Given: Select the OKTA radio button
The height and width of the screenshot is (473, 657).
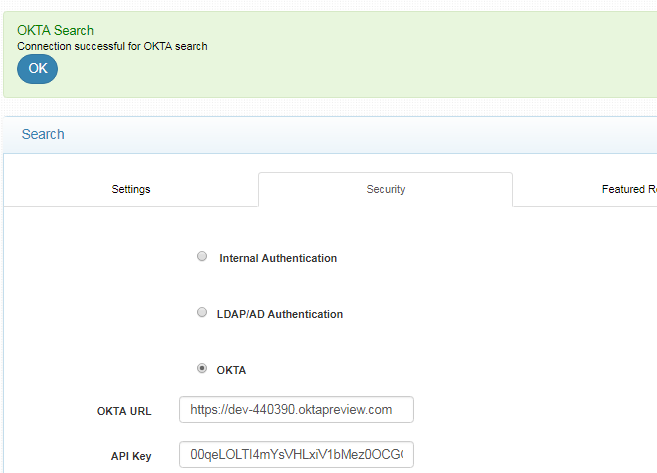Looking at the screenshot, I should click(x=202, y=369).
